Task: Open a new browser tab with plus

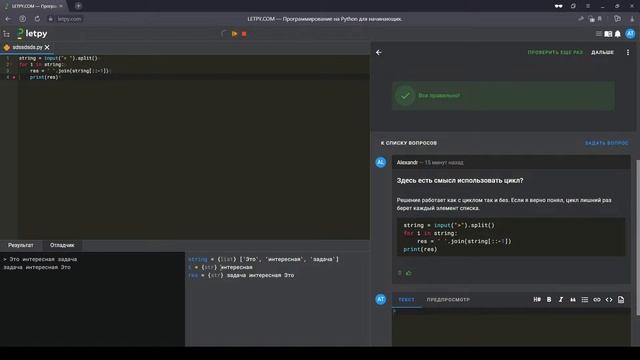Action: [78, 6]
